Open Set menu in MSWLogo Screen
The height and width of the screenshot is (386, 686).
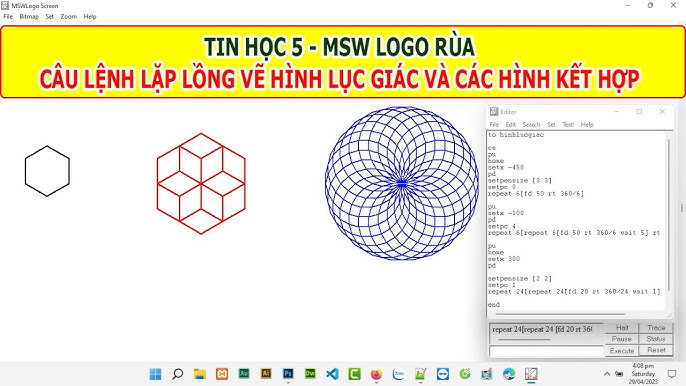point(49,17)
